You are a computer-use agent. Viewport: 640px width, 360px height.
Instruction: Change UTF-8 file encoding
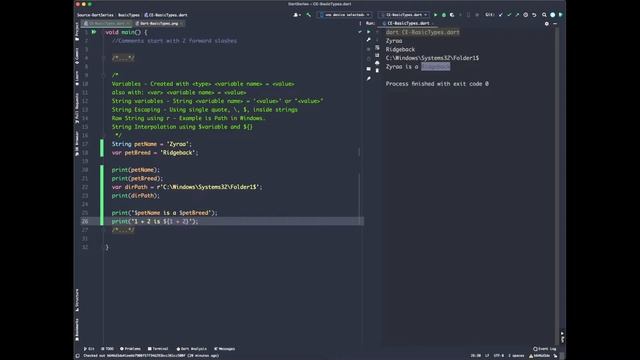coord(498,356)
